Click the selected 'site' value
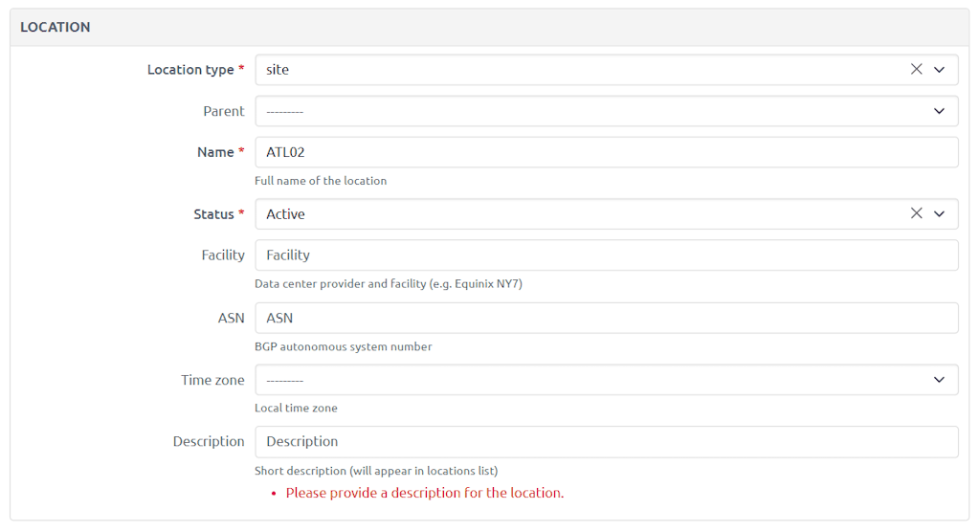This screenshot has height=532, width=980. pyautogui.click(x=278, y=70)
